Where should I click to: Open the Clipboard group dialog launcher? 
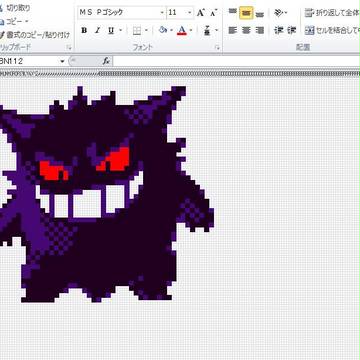(69, 48)
